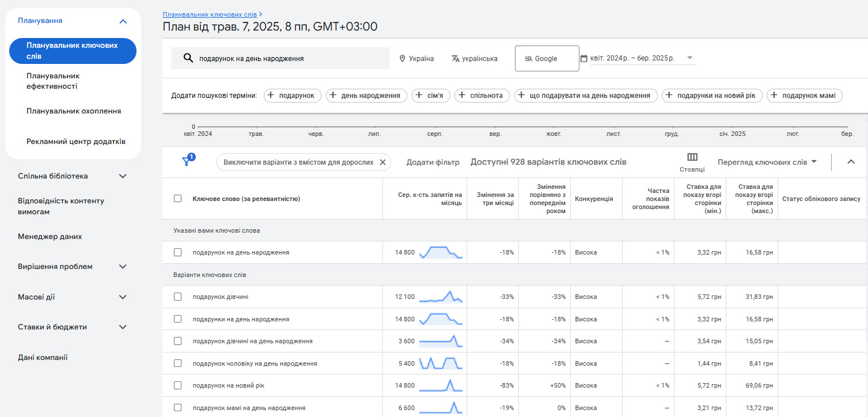Click the calendar icon by date range
This screenshot has height=417, width=868.
[x=584, y=59]
